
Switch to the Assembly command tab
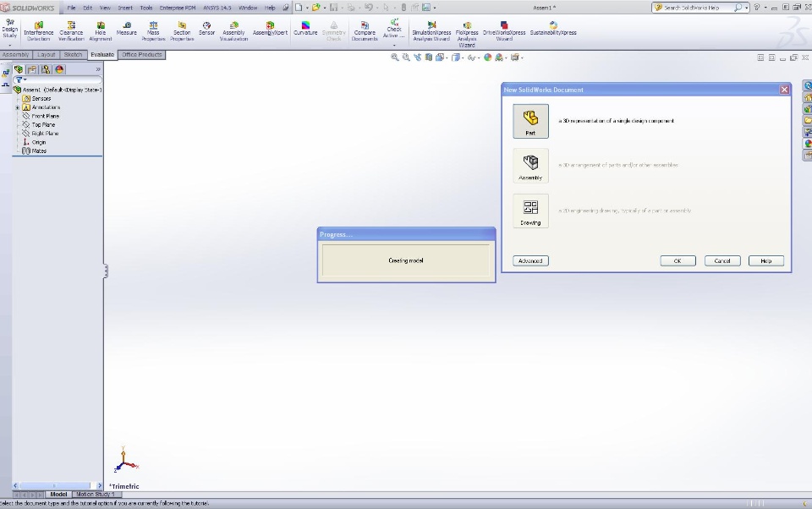tap(15, 54)
